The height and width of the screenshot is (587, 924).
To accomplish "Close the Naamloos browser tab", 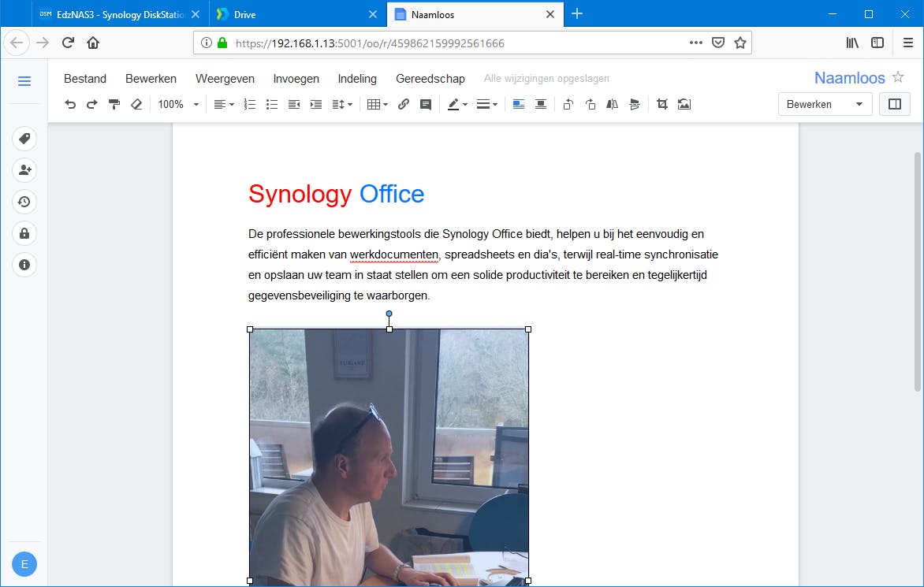I will (x=550, y=14).
